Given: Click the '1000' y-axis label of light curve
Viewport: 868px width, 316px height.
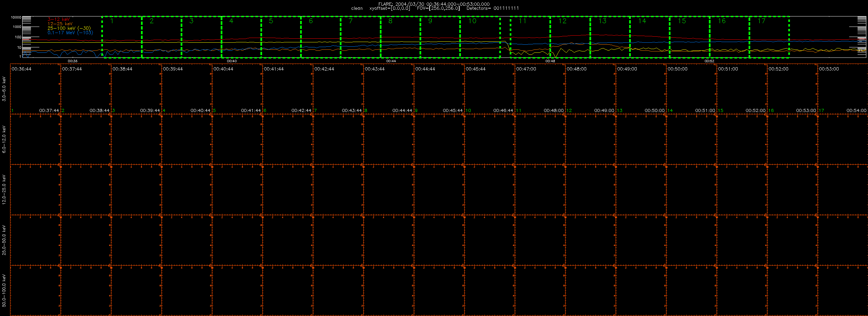Looking at the screenshot, I should [17, 27].
